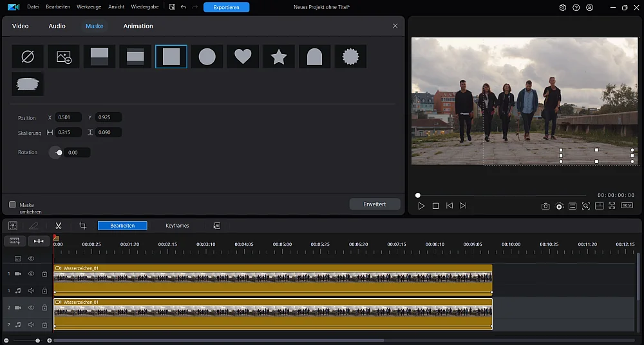
Task: Click the Rotation slider handle
Action: [x=59, y=153]
